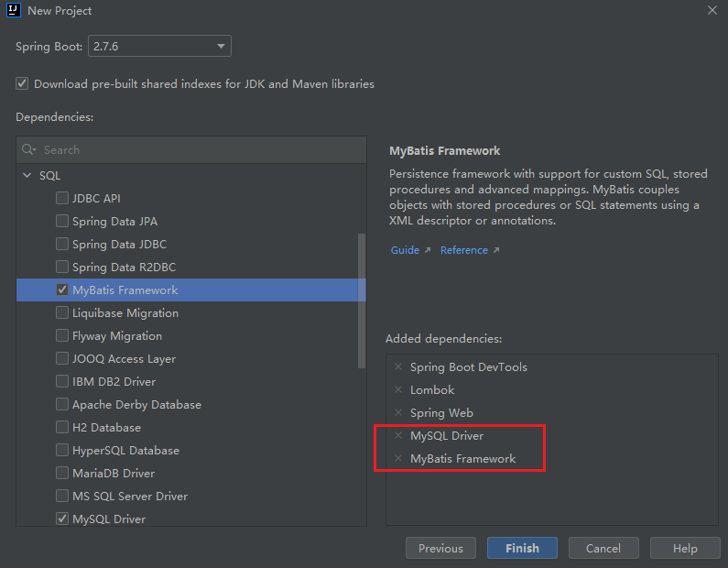The width and height of the screenshot is (728, 568).
Task: Select H2 Database in the list
Action: click(x=106, y=427)
